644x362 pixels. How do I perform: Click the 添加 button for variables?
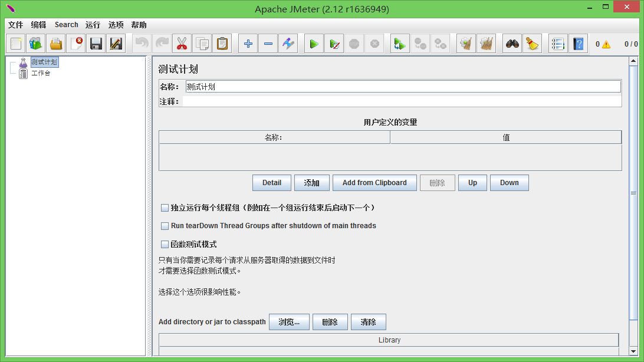point(312,183)
